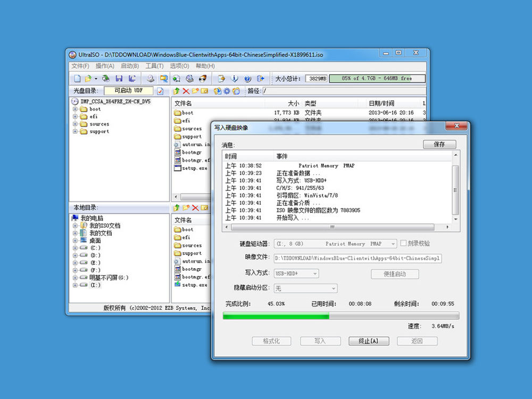532x399 pixels.
Task: Click the Open file folder toolbar icon
Action: pyautogui.click(x=88, y=79)
